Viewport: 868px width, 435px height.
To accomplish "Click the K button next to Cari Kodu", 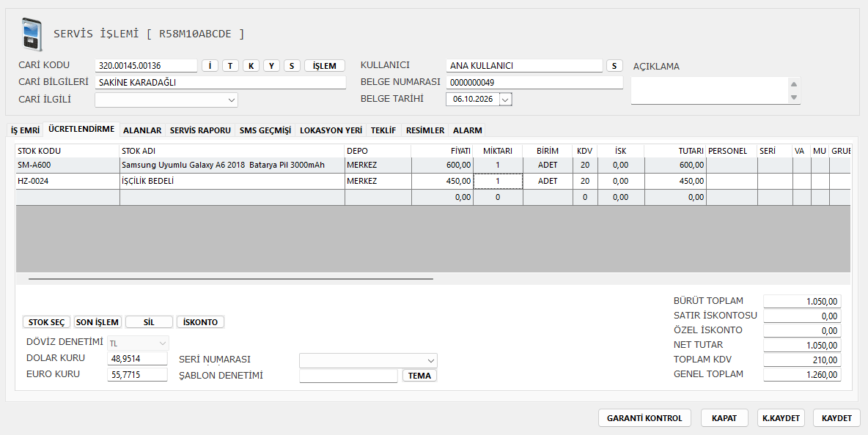I will [x=251, y=66].
